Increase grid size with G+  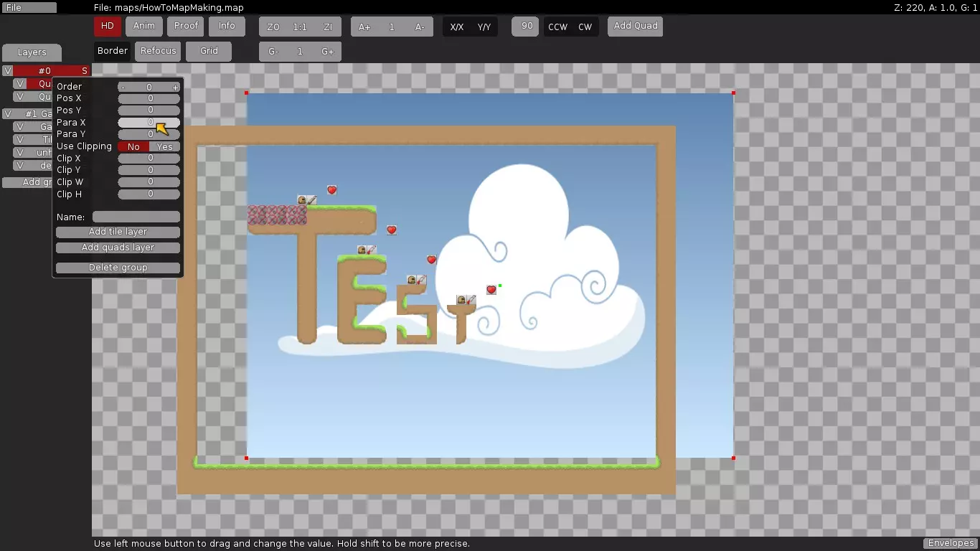tap(328, 52)
